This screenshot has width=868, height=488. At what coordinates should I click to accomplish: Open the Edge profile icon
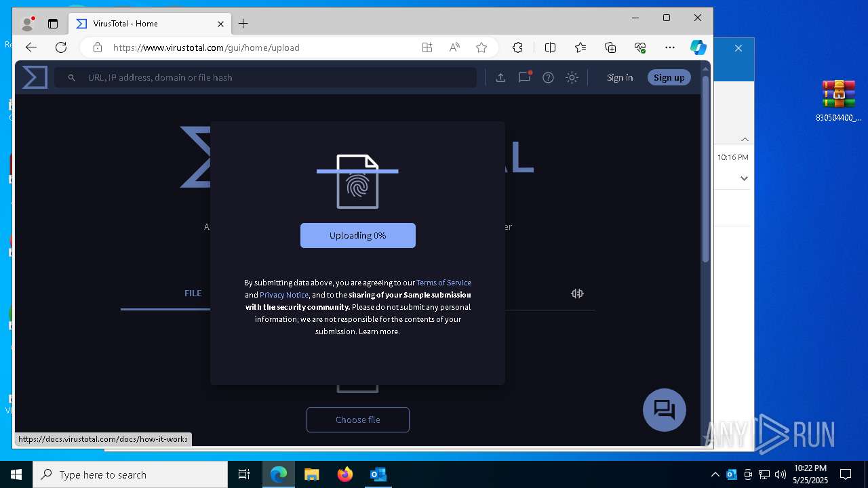pyautogui.click(x=28, y=24)
